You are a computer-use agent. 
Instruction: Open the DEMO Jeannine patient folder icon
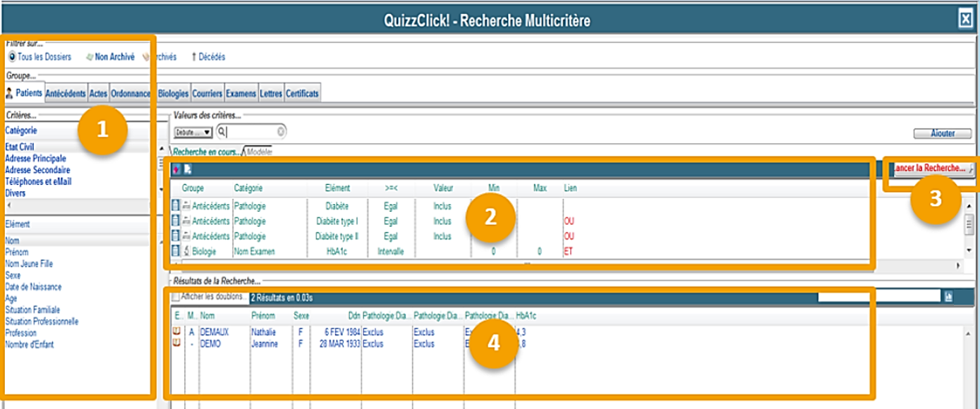click(176, 343)
